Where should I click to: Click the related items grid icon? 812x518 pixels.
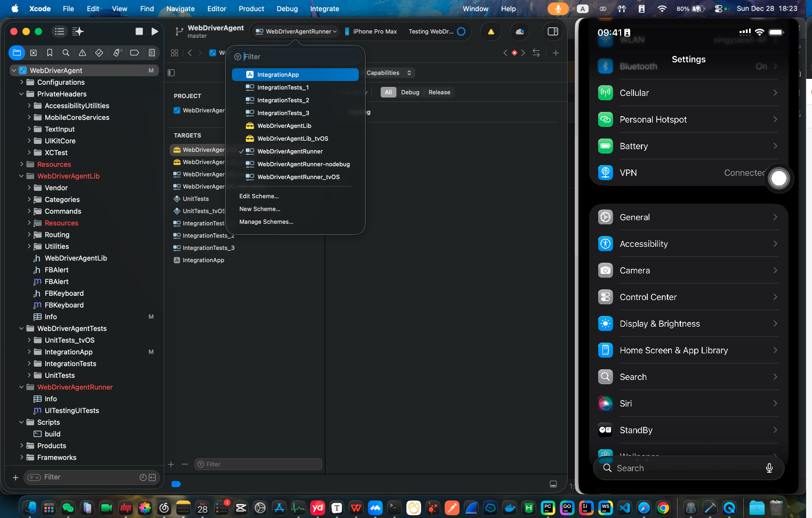click(174, 53)
